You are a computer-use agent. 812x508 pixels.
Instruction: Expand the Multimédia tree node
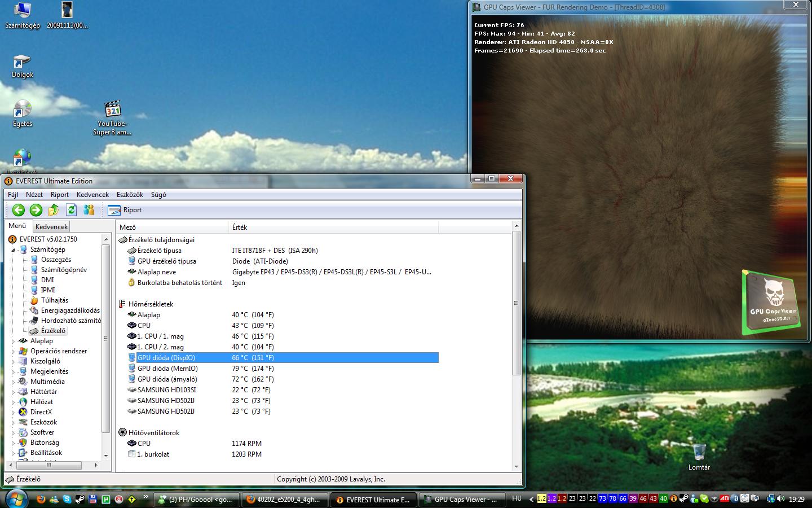[14, 382]
